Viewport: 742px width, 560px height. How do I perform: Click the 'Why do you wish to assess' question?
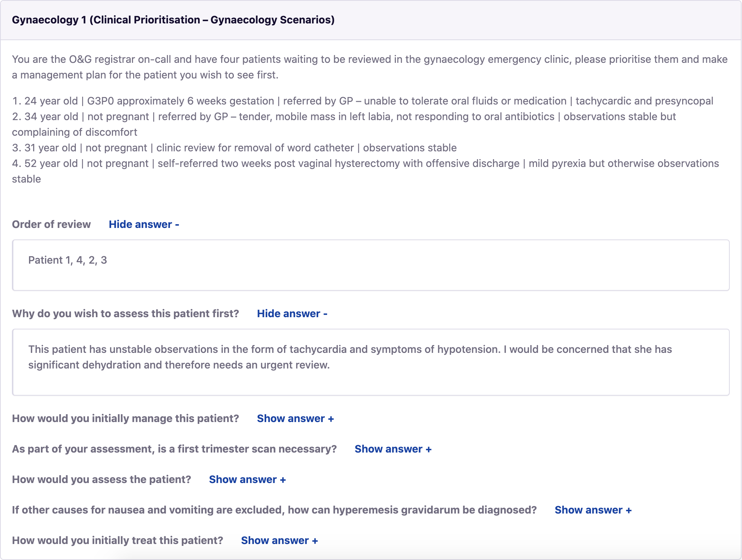[x=125, y=313]
